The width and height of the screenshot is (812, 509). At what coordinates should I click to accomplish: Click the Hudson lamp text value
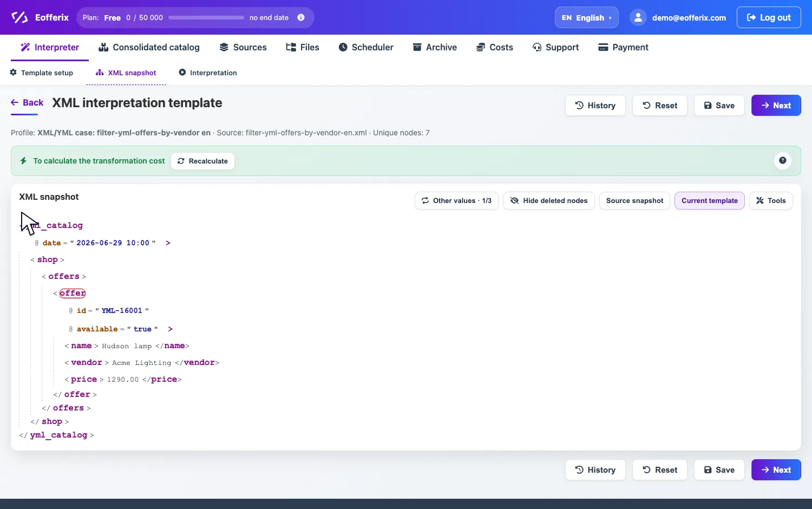tap(127, 345)
